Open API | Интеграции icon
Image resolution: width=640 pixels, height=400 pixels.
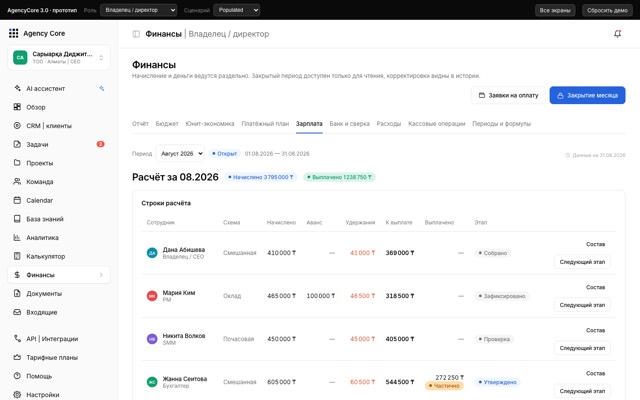pyautogui.click(x=17, y=338)
